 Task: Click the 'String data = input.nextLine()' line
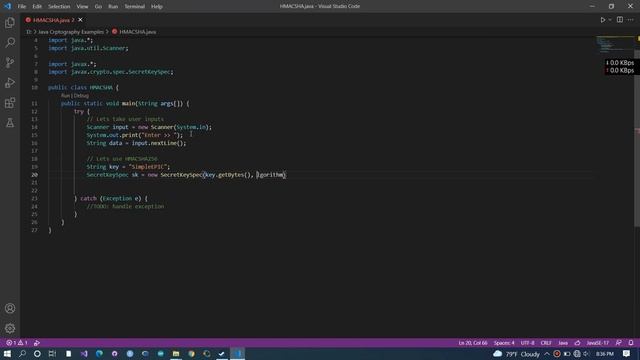coord(136,143)
